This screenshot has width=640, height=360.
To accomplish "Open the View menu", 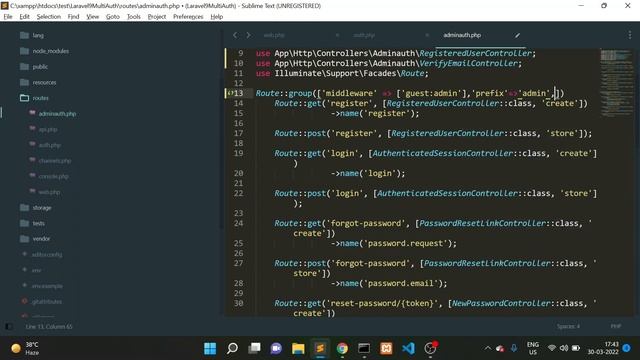I will [x=93, y=17].
